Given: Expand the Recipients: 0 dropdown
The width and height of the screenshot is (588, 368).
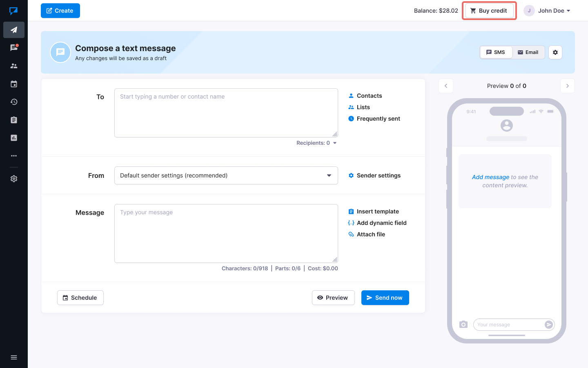Looking at the screenshot, I should [x=316, y=143].
